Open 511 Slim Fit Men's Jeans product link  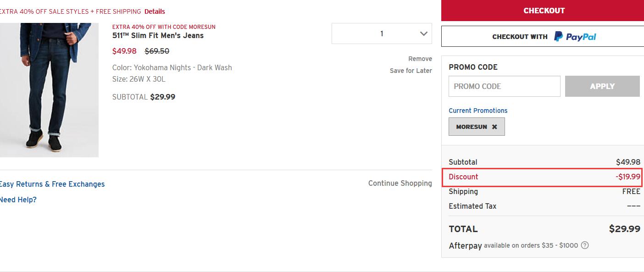[158, 36]
